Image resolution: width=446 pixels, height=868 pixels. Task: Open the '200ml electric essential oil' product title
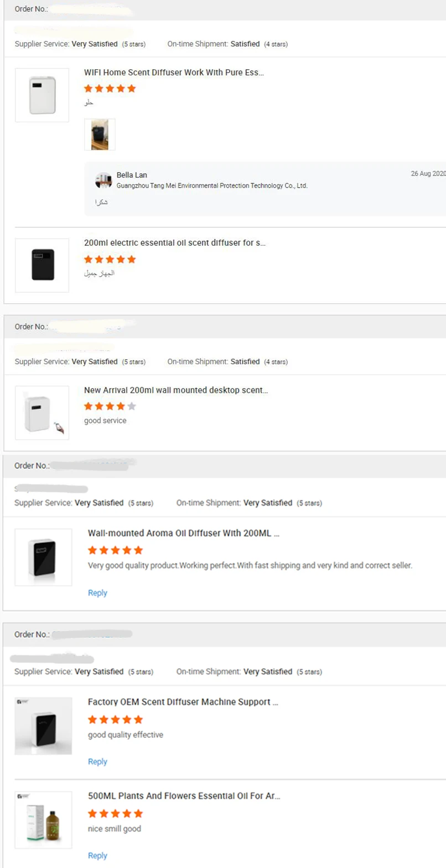174,243
